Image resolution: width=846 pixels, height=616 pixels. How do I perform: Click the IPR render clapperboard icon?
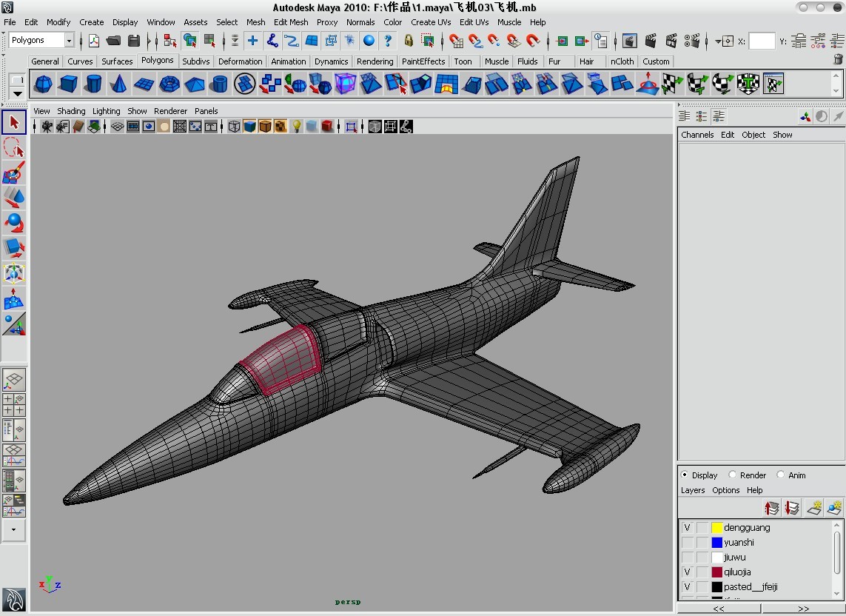click(671, 41)
